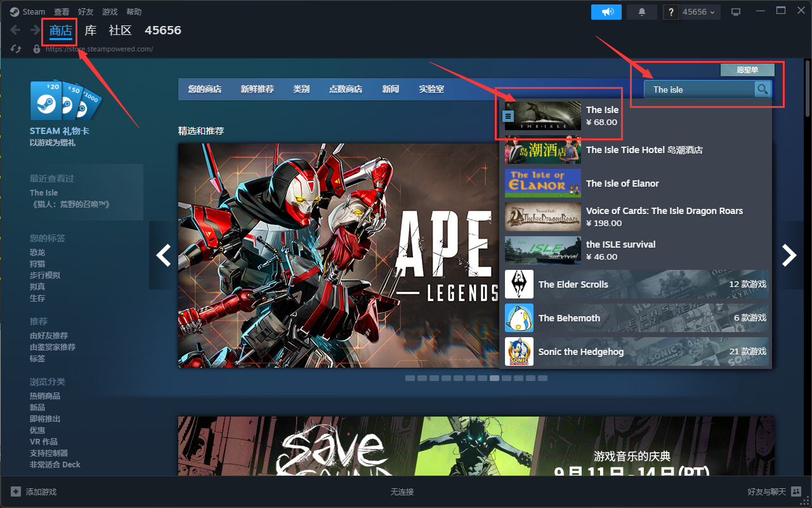Click the Apex Legends featured banner
Viewport: 812px width, 508px height.
pyautogui.click(x=339, y=255)
